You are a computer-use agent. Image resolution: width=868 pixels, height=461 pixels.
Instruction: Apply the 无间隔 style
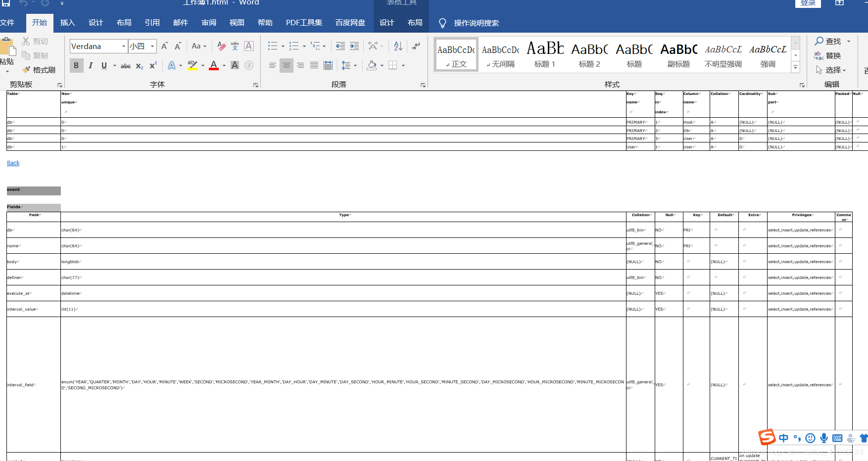tap(500, 55)
